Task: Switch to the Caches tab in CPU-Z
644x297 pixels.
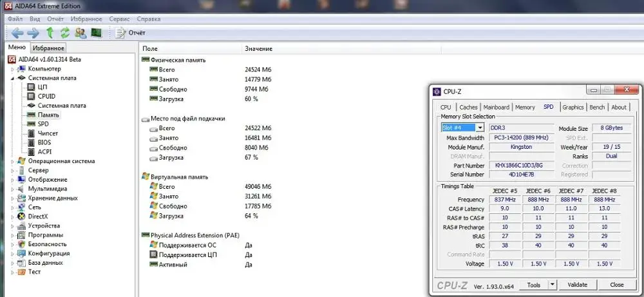Action: coord(469,107)
